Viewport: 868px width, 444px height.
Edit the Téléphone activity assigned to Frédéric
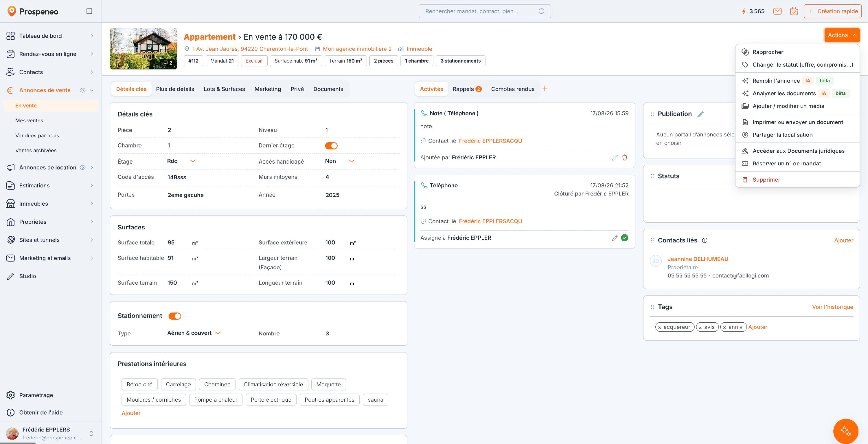pyautogui.click(x=615, y=238)
